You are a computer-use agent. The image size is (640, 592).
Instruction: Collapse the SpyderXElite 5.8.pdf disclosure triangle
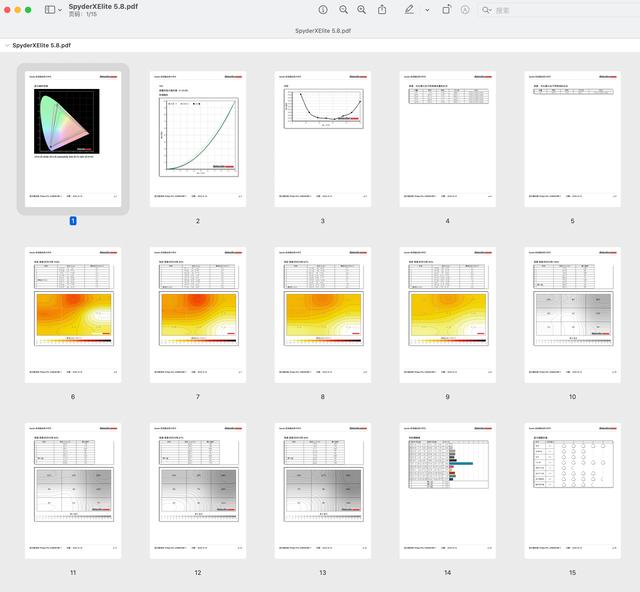click(x=7, y=46)
